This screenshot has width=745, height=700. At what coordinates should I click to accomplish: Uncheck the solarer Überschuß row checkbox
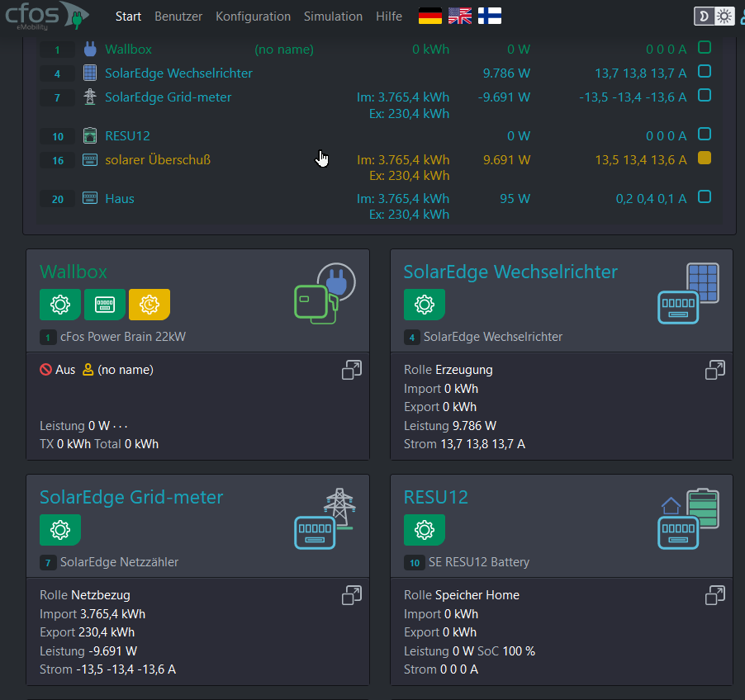pyautogui.click(x=705, y=158)
